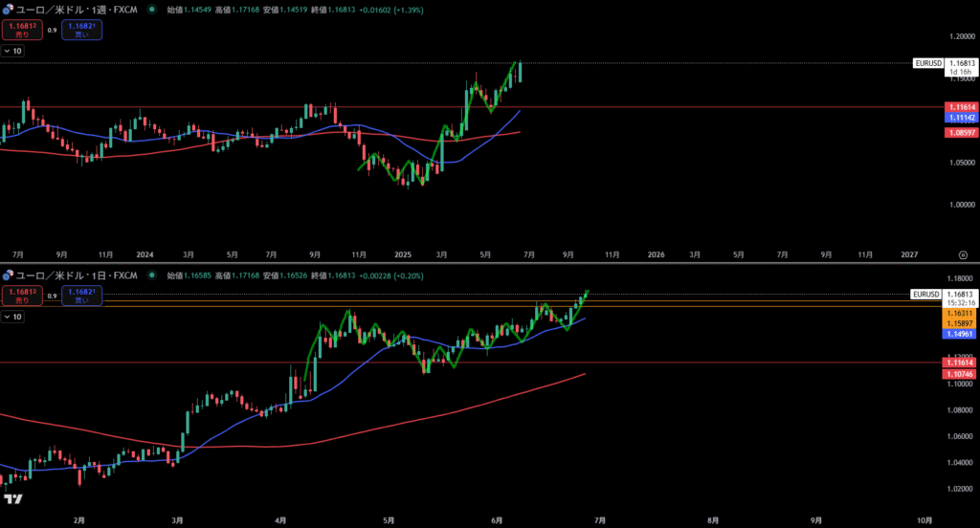
Task: Click the weekly change +0.01602 (+1.39%)
Action: coord(390,10)
